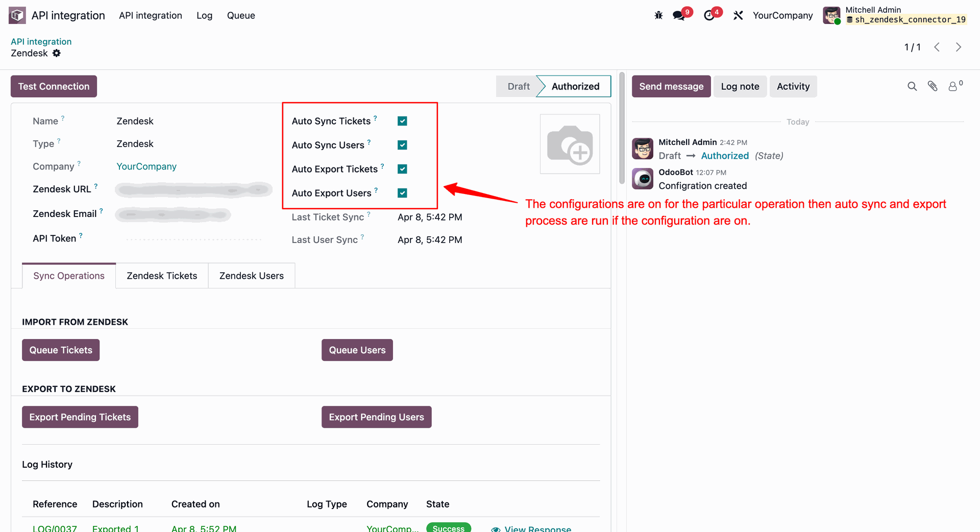
Task: Click Queue Tickets button
Action: point(61,350)
